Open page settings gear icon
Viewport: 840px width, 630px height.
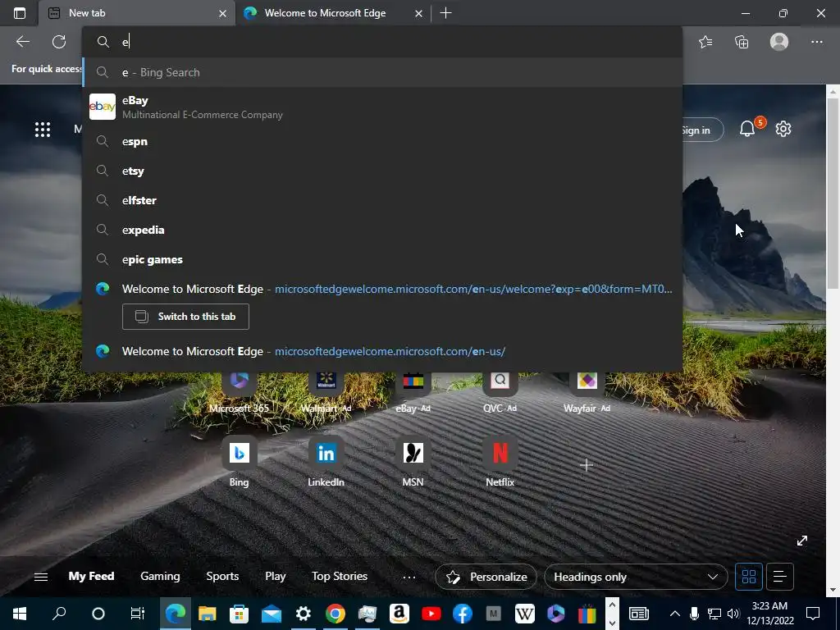(x=783, y=129)
